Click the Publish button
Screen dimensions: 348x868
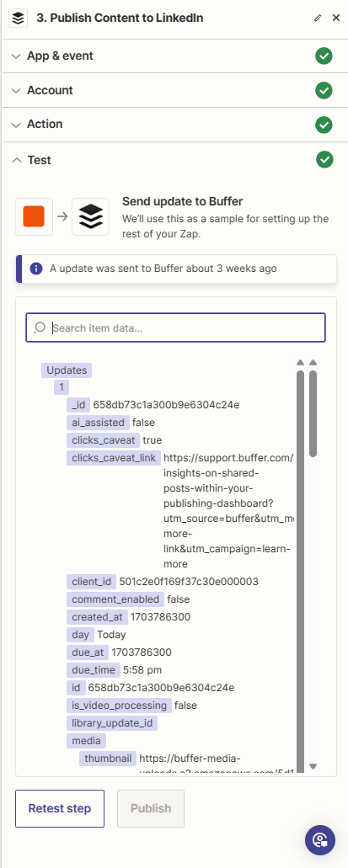[x=151, y=808]
